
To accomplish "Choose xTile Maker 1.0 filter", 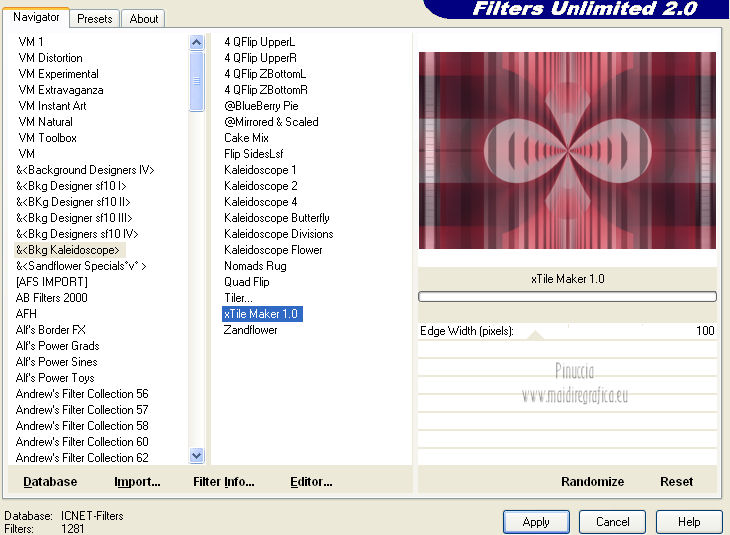I will [x=262, y=314].
